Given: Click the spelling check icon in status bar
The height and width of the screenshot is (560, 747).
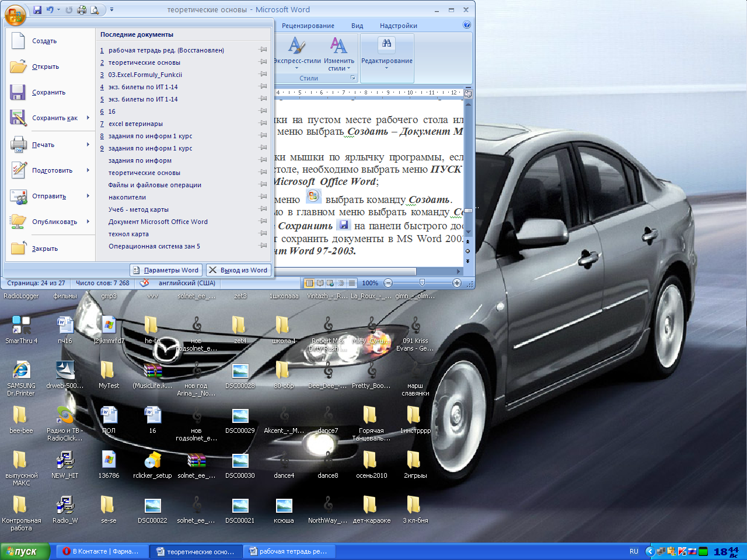Looking at the screenshot, I should [144, 283].
